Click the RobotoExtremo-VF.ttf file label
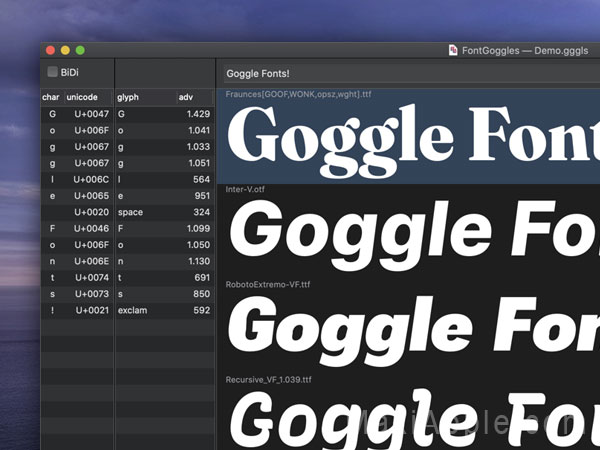The image size is (600, 450). pyautogui.click(x=267, y=284)
